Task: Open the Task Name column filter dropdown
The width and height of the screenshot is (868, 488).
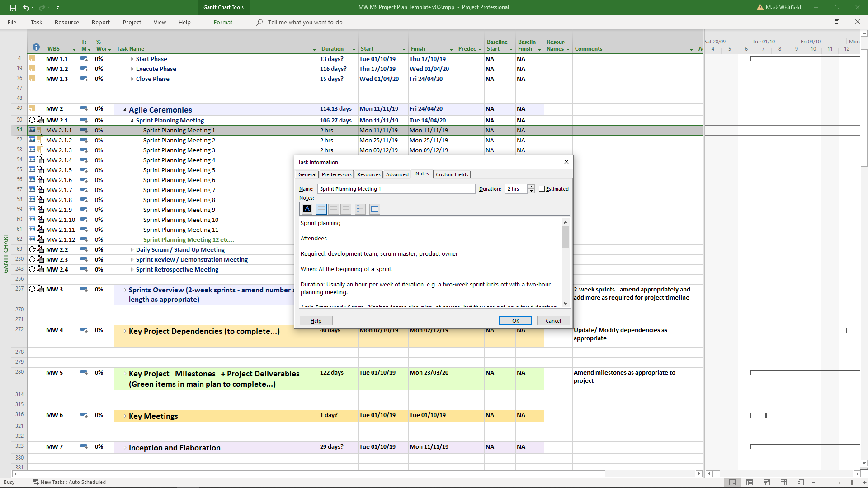Action: tap(314, 49)
